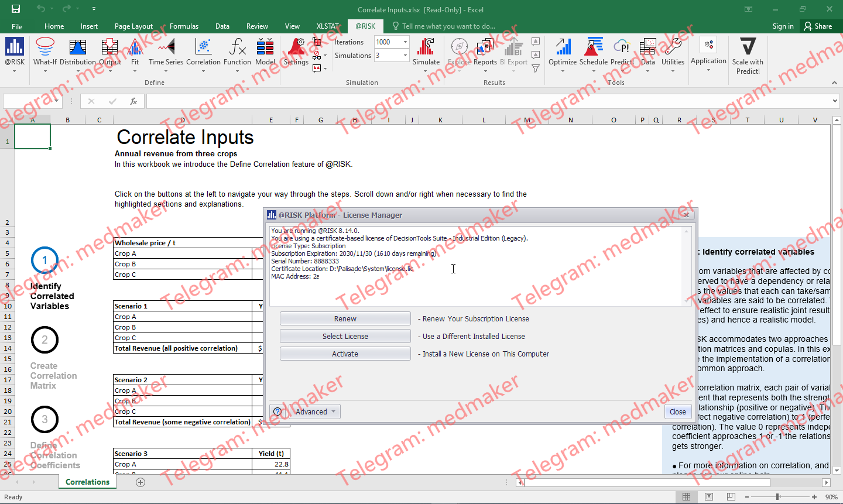Click the Share button
Viewport: 843px width, 504px height.
coord(818,26)
